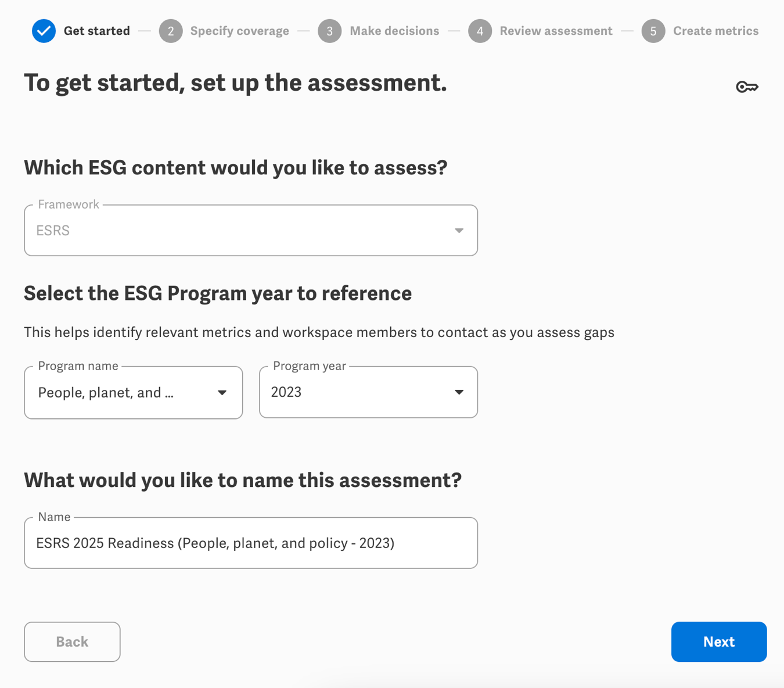Click the step 2 circle in the stepper

(171, 31)
